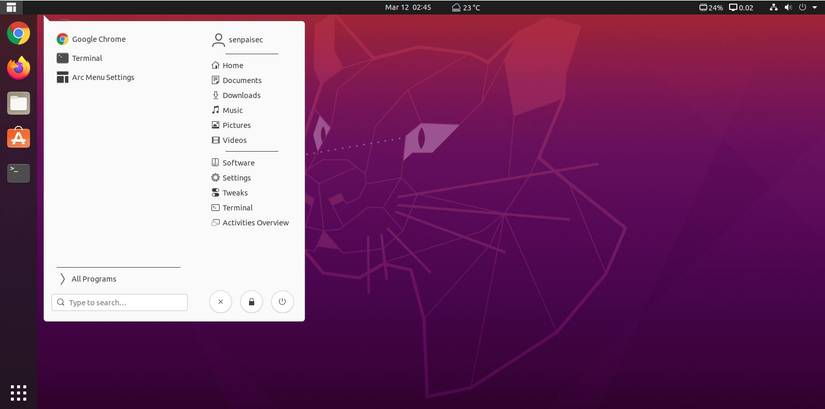Expand All Programs list
This screenshot has width=825, height=409.
pyautogui.click(x=87, y=279)
